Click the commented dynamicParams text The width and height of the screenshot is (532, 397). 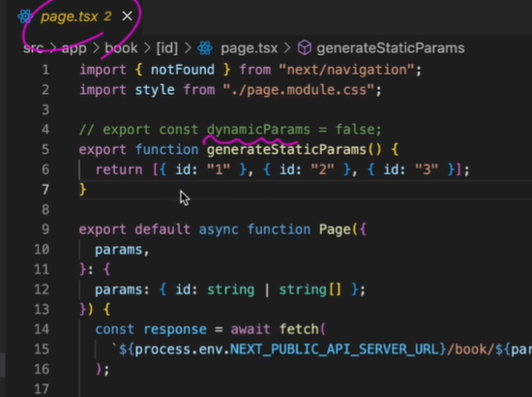coord(258,130)
